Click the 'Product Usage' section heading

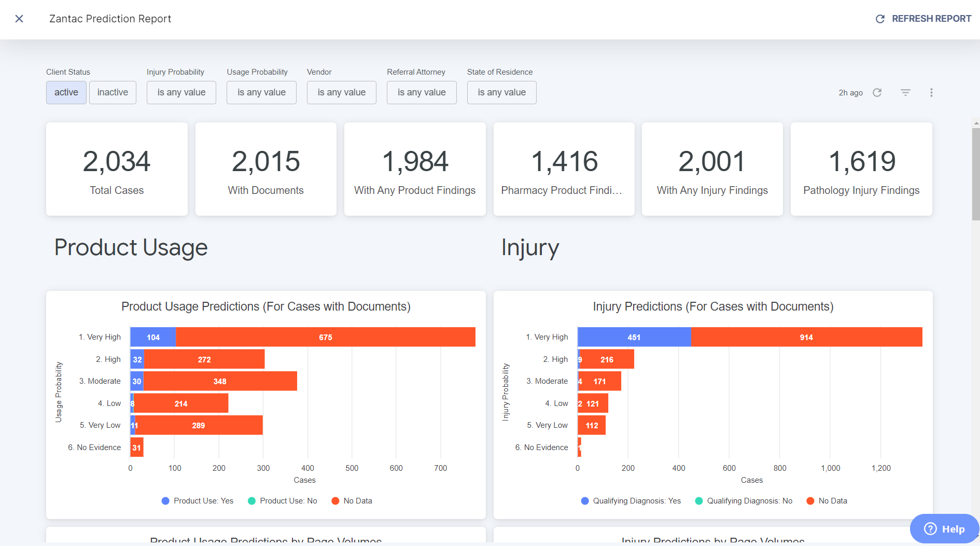131,247
